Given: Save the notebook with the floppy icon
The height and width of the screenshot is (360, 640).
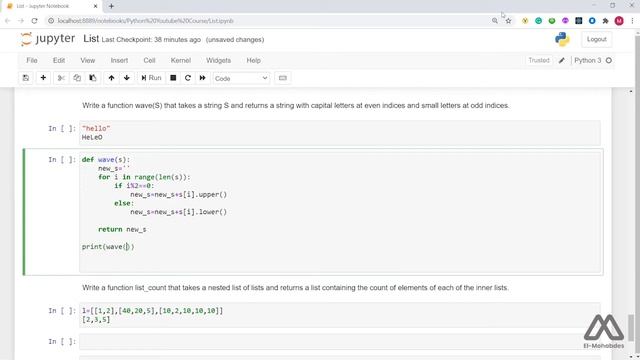Looking at the screenshot, I should tap(26, 78).
